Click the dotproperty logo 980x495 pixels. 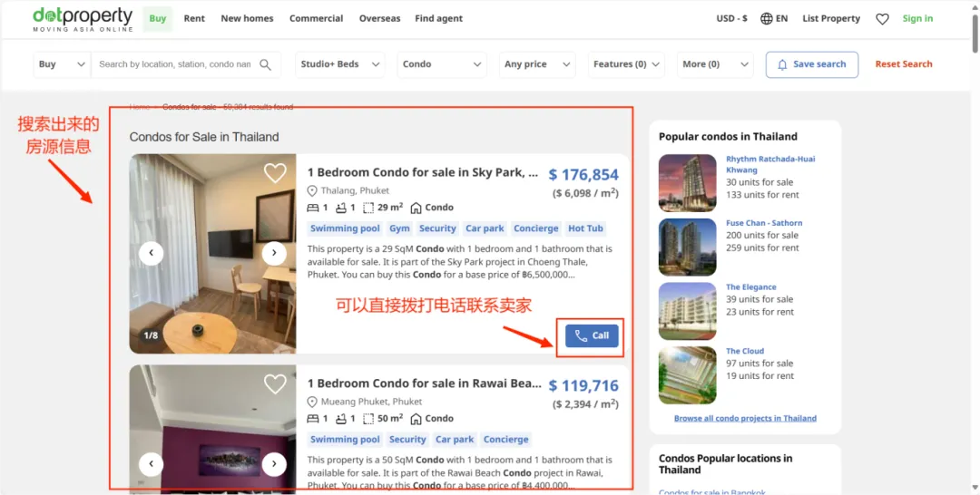(x=83, y=19)
